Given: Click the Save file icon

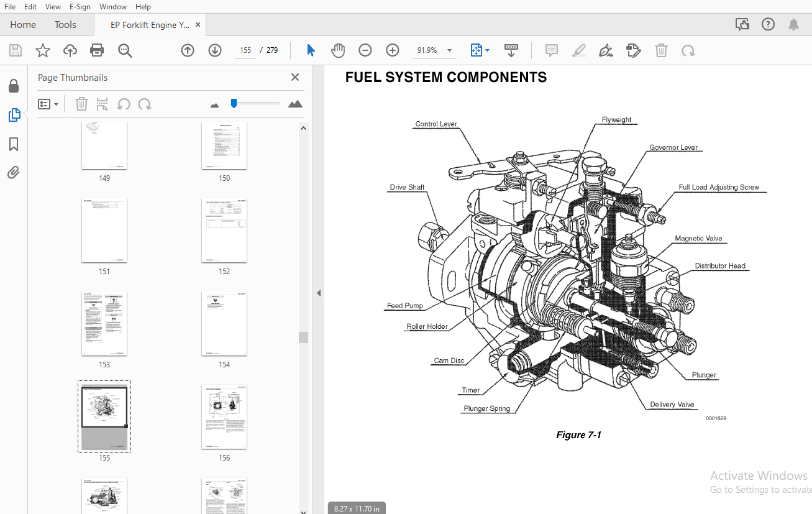Looking at the screenshot, I should (x=15, y=50).
